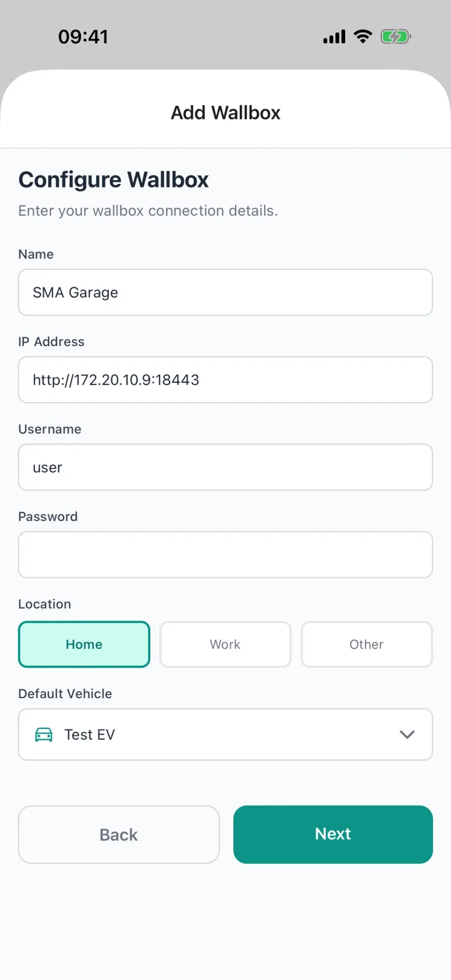Focus the empty Password field
This screenshot has height=980, width=451.
(226, 555)
